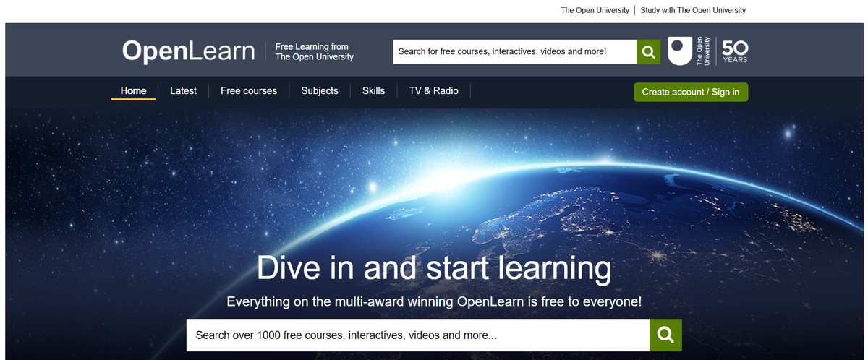Click the OpenLearn logo
The width and height of the screenshot is (868, 360).
tap(188, 51)
